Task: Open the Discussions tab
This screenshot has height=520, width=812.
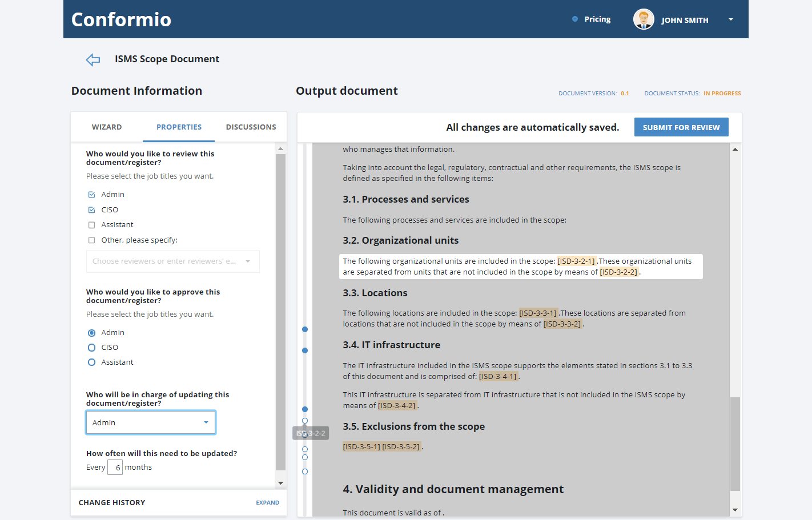Action: [x=251, y=127]
